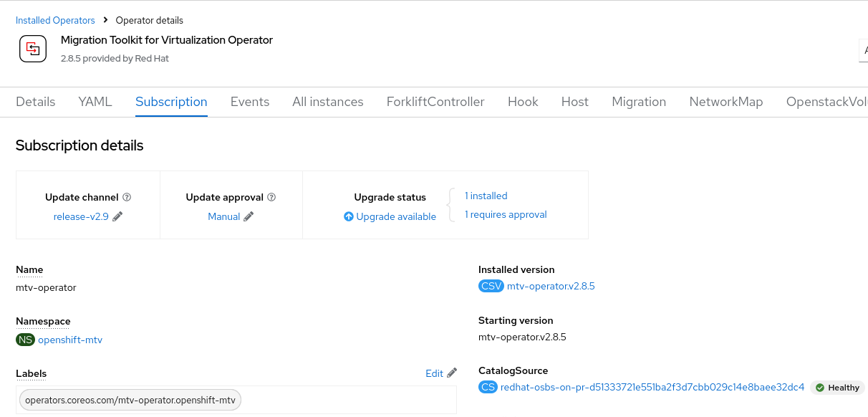Image resolution: width=868 pixels, height=417 pixels.
Task: Click the CSV badge icon
Action: tap(491, 286)
